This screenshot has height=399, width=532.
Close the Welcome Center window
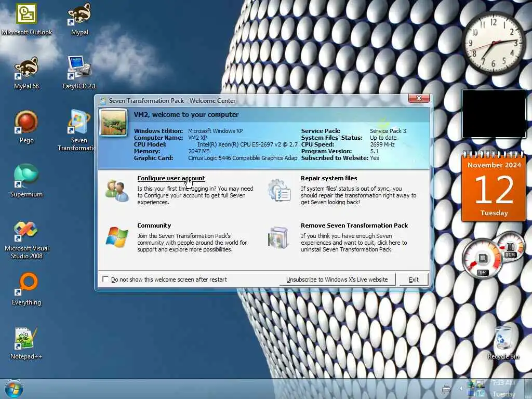coord(419,98)
